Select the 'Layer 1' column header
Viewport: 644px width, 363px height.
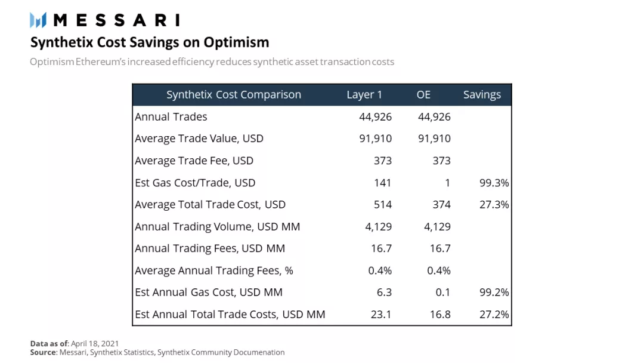click(364, 95)
